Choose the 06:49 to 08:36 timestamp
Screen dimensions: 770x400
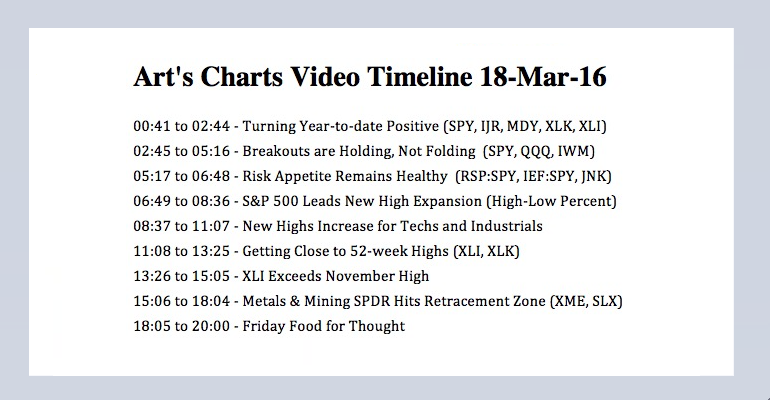(181, 202)
